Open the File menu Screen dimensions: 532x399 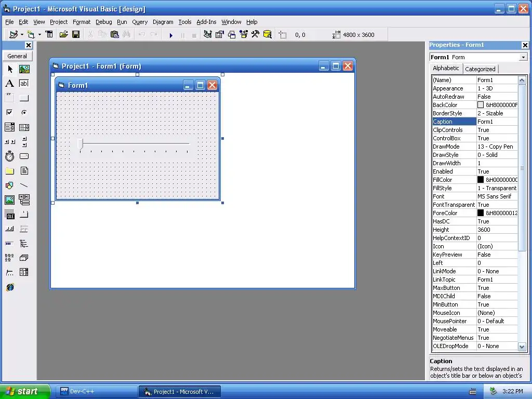[9, 22]
